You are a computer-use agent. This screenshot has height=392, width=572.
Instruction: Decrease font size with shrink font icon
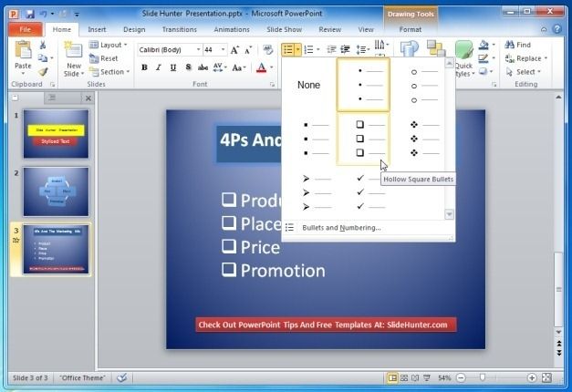248,50
